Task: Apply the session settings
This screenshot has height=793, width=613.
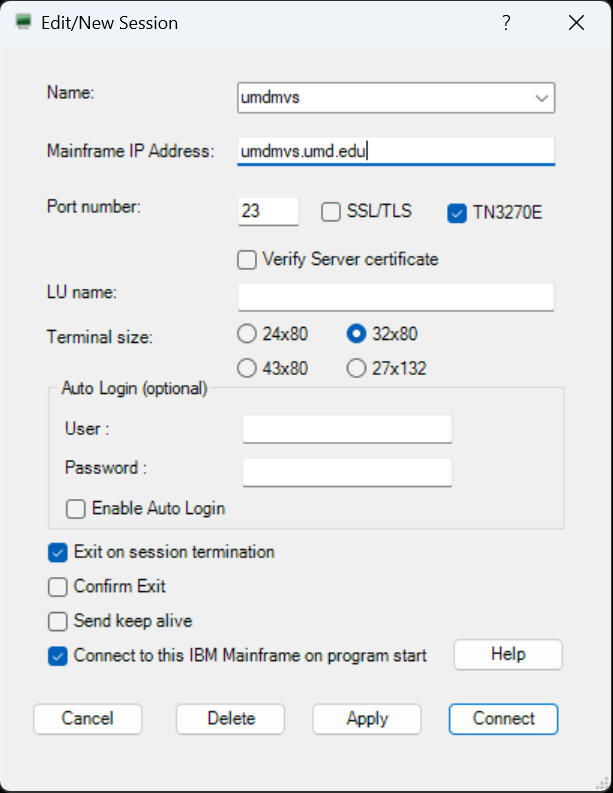Action: tap(366, 719)
